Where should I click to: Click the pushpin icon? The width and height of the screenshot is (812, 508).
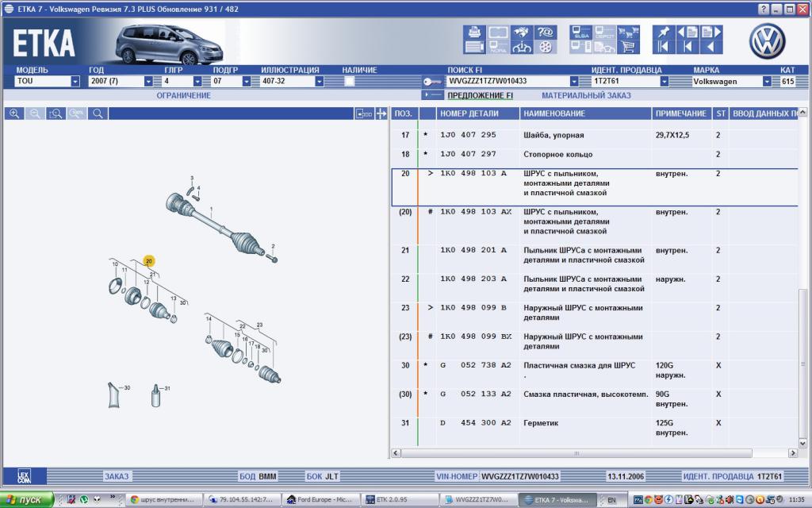pyautogui.click(x=664, y=32)
